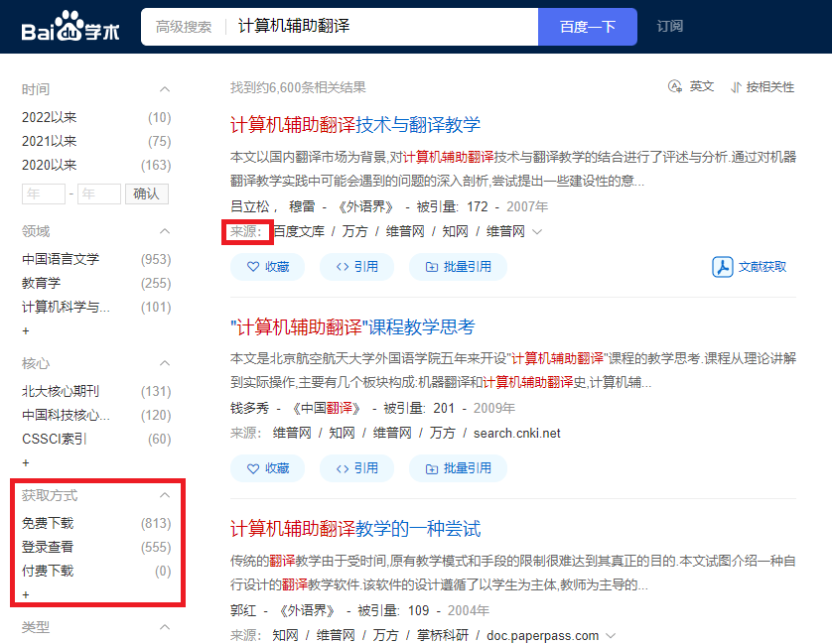This screenshot has height=644, width=832.
Task: Open author 郭红 link
Action: tap(243, 610)
